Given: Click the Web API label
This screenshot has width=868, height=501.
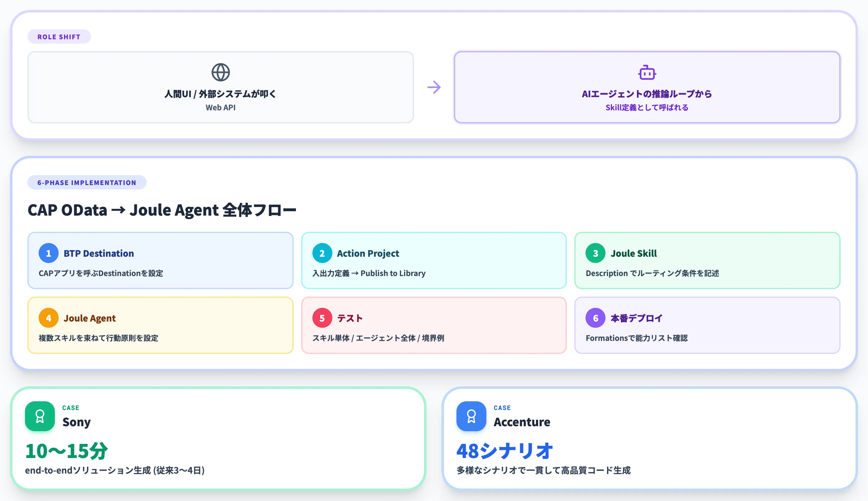Looking at the screenshot, I should [220, 107].
